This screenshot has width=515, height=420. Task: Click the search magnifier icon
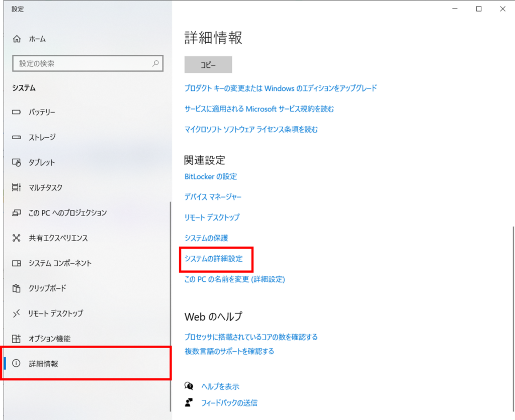155,64
